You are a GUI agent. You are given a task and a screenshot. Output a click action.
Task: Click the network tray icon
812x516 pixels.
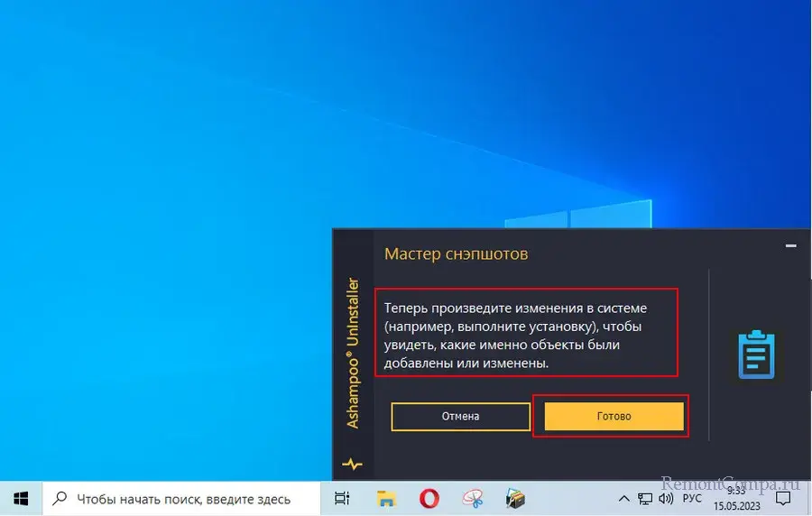click(x=645, y=498)
